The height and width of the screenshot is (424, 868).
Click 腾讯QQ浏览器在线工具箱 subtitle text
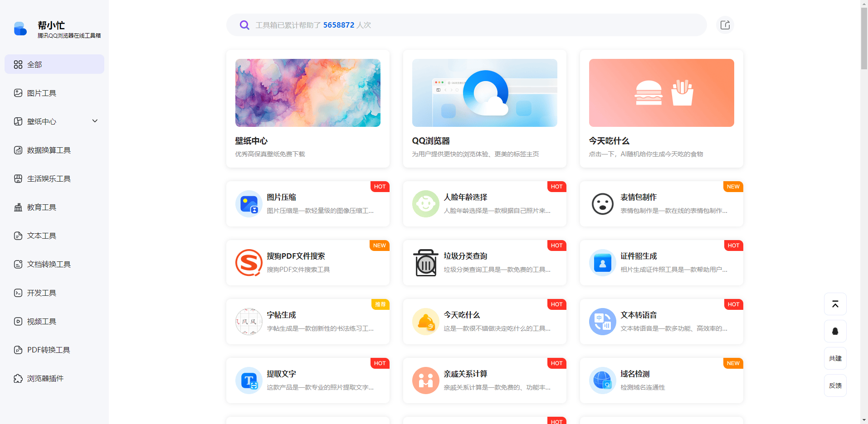point(69,35)
